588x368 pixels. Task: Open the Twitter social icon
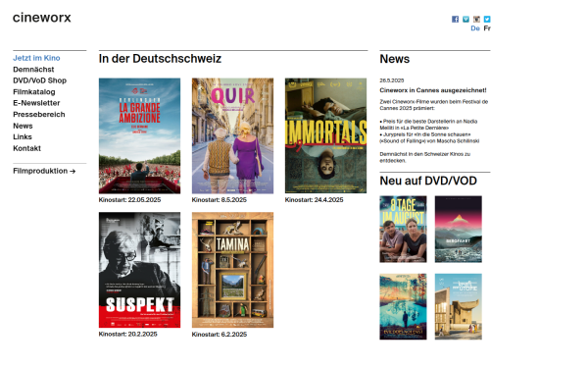point(487,20)
